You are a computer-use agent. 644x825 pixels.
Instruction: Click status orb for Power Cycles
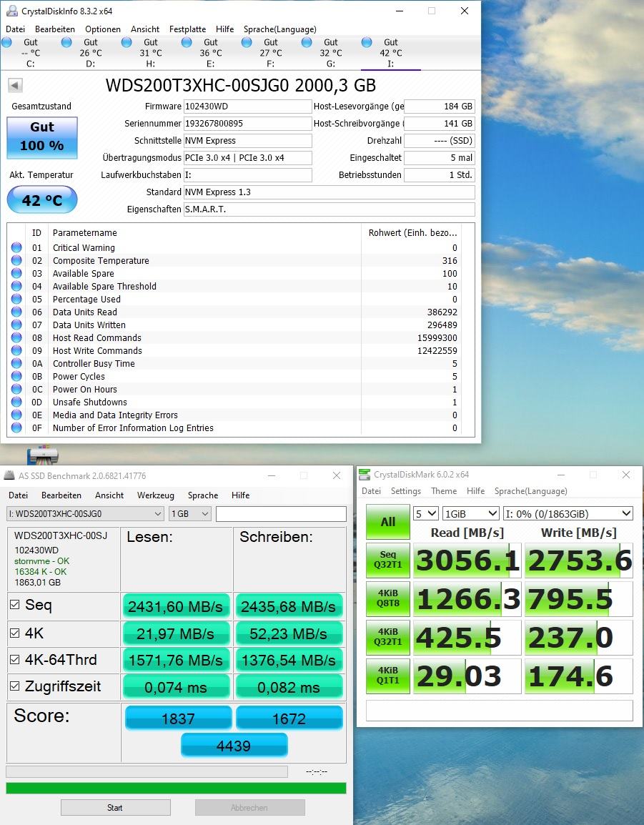(x=16, y=376)
